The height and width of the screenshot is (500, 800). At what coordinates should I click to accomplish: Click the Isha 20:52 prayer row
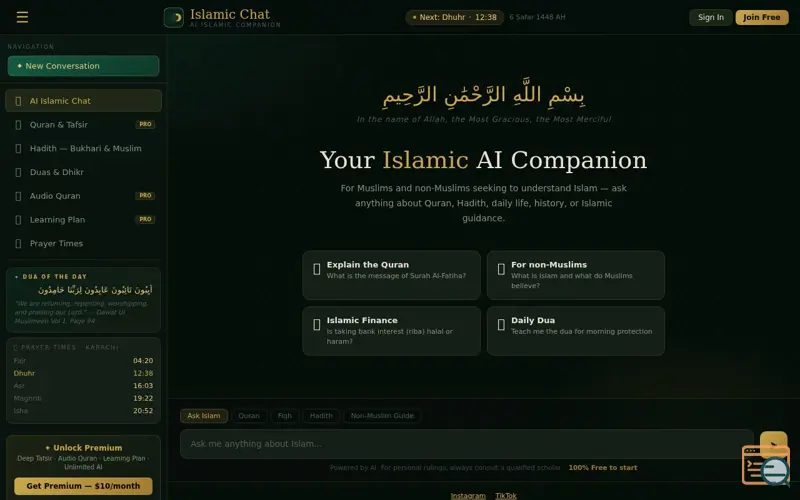coord(83,411)
